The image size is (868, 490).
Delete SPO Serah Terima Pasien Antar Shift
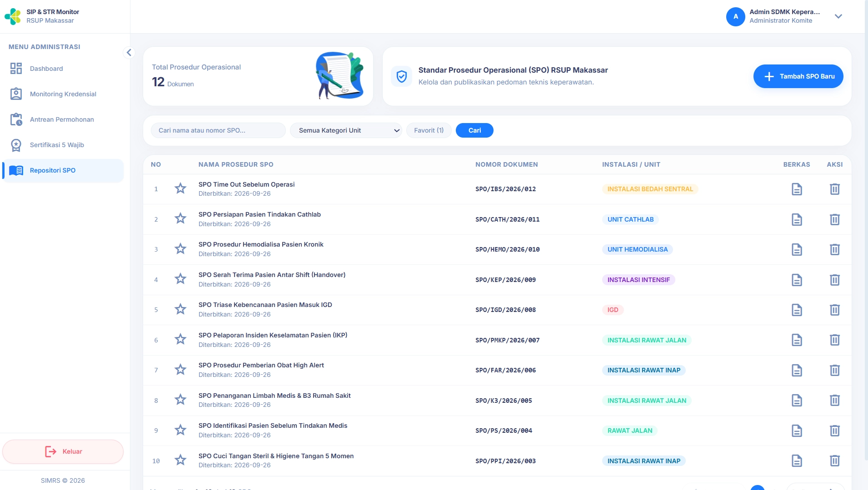click(x=835, y=280)
